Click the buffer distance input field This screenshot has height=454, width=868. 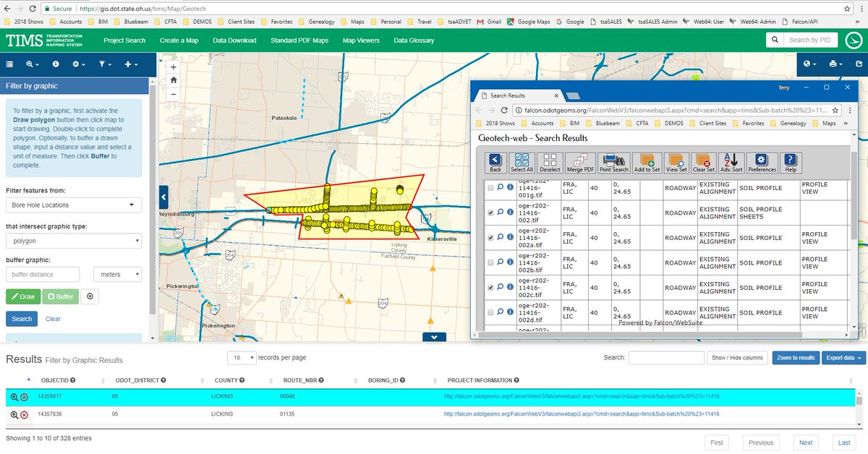click(x=43, y=275)
